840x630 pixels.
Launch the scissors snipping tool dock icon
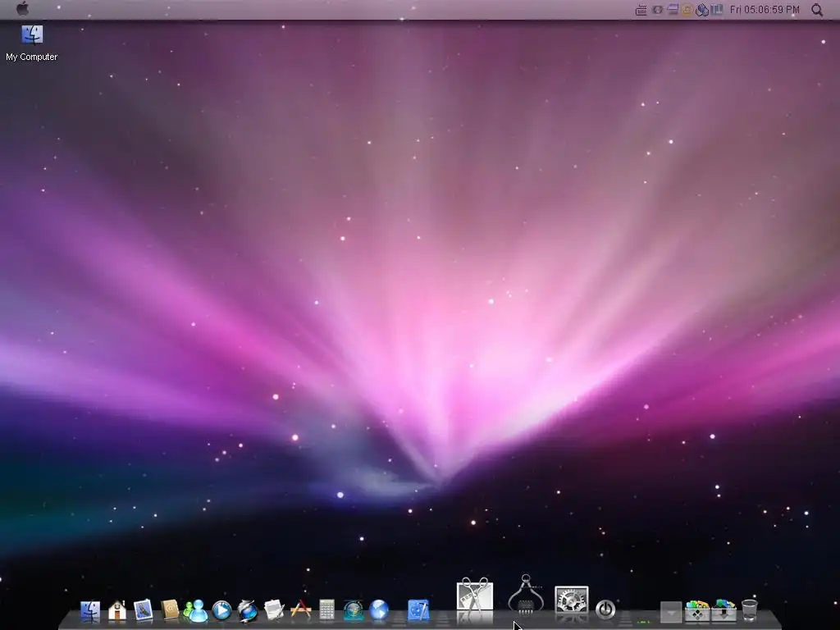(475, 595)
